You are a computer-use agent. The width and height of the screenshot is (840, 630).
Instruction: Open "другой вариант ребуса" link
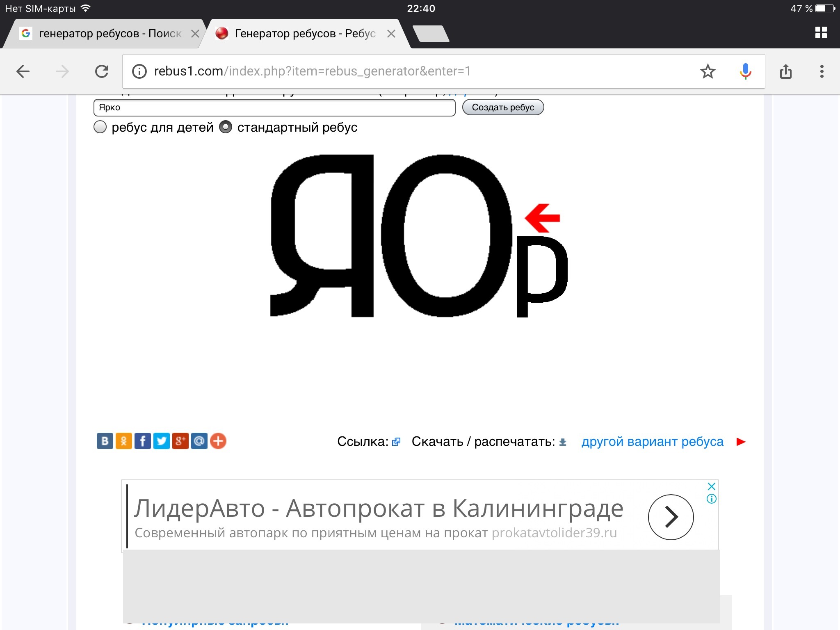(x=652, y=442)
